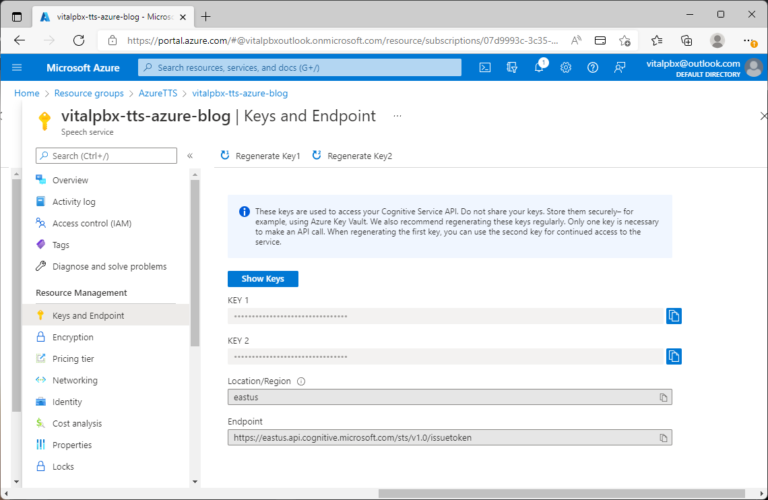Open browser Collections
This screenshot has width=768, height=500.
coord(687,41)
